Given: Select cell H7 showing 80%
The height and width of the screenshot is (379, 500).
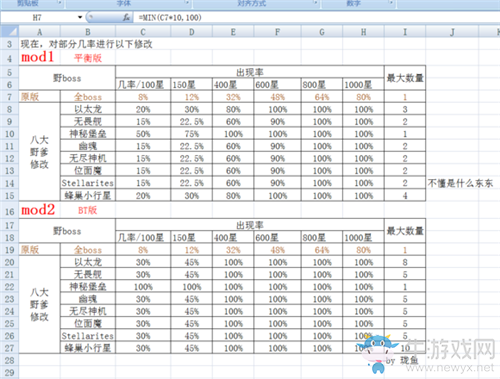Looking at the screenshot, I should pyautogui.click(x=363, y=97).
